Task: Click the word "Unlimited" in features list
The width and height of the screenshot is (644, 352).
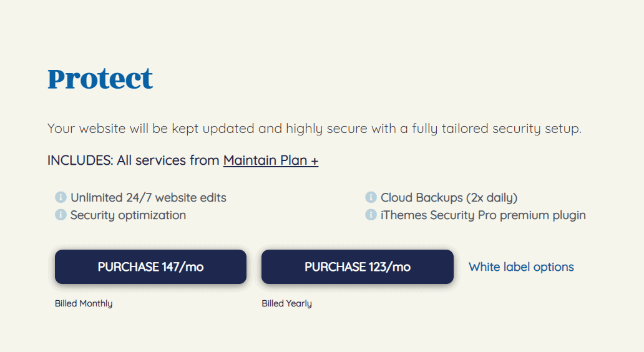Action: tap(96, 198)
